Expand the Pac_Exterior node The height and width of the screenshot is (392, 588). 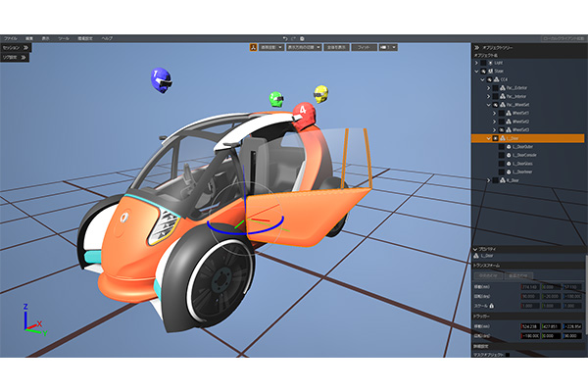(x=488, y=88)
